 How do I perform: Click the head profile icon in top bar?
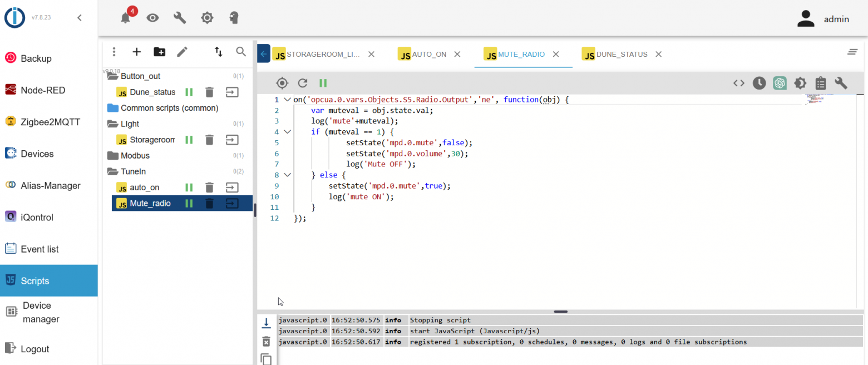234,18
